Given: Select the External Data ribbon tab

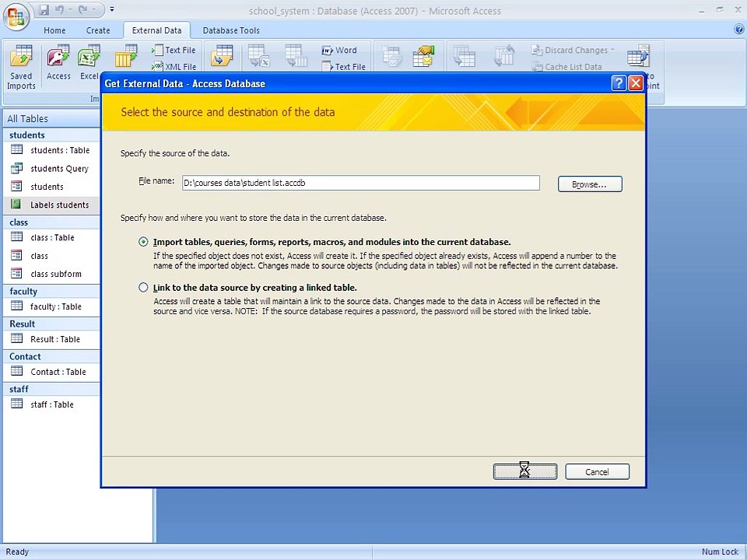Looking at the screenshot, I should tap(156, 30).
